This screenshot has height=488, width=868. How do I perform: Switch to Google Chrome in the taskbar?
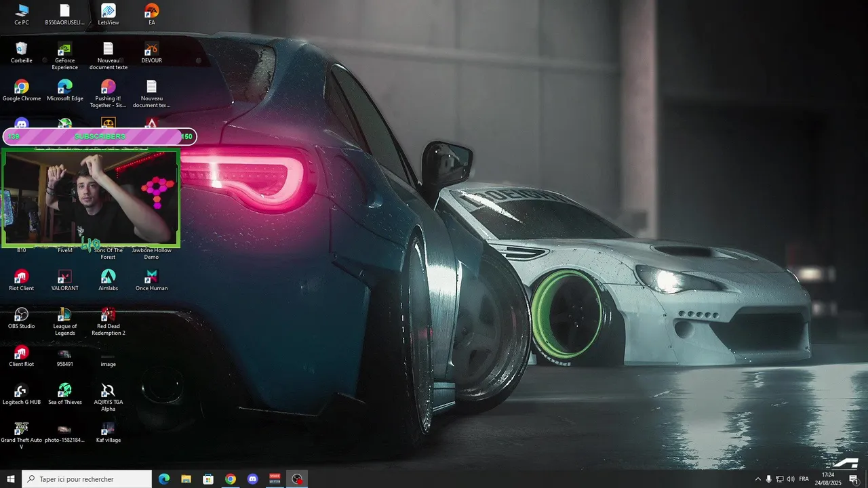(x=231, y=479)
